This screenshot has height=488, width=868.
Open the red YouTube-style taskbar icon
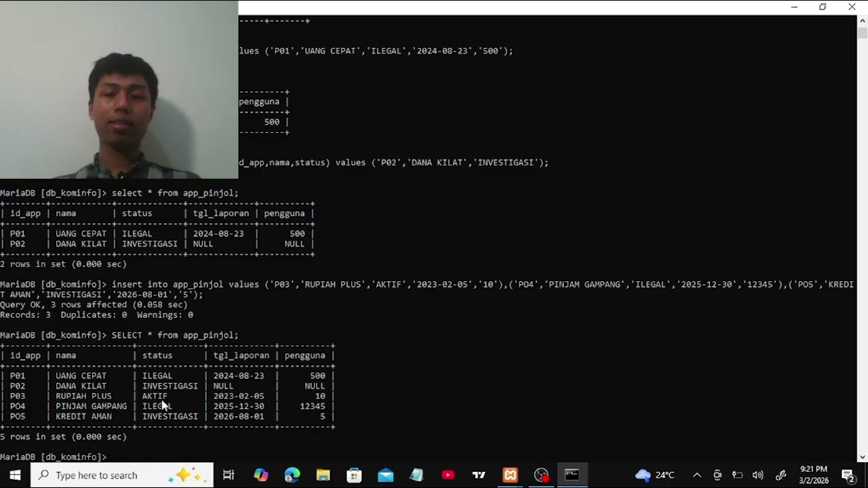[x=448, y=475]
